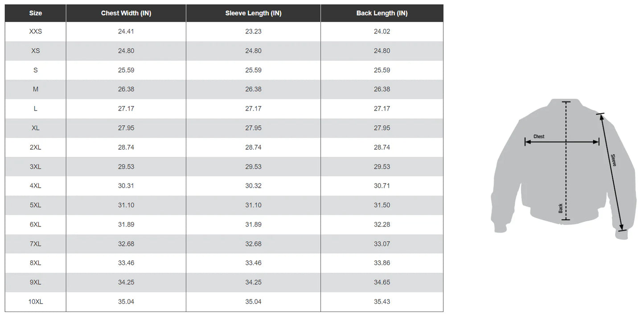The image size is (644, 320).
Task: Click the Sleeve label on jacket diagram
Action: pos(613,160)
